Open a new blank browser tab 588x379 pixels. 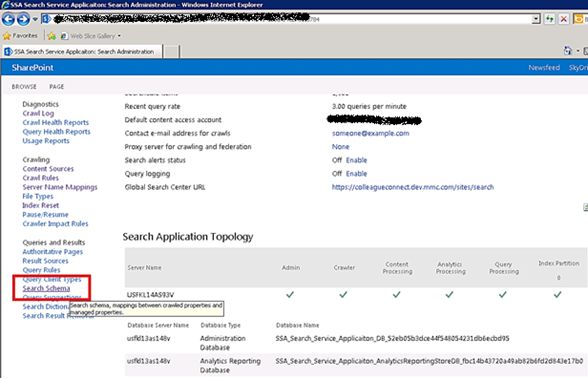171,52
